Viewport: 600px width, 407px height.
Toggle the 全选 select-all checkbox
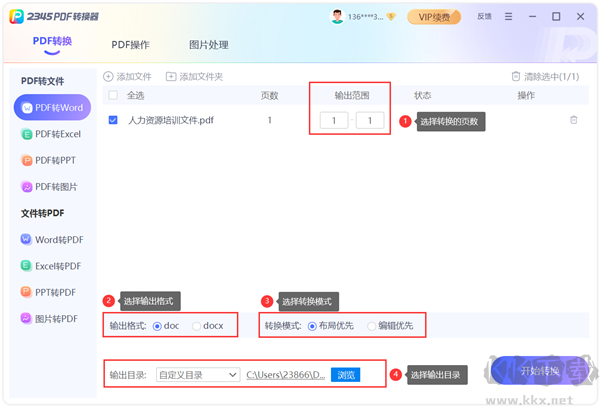[113, 95]
